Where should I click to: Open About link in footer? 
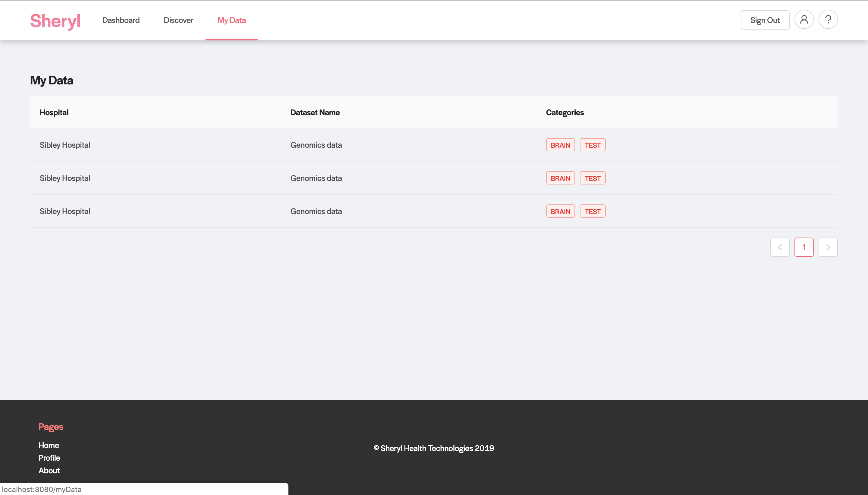click(x=49, y=471)
